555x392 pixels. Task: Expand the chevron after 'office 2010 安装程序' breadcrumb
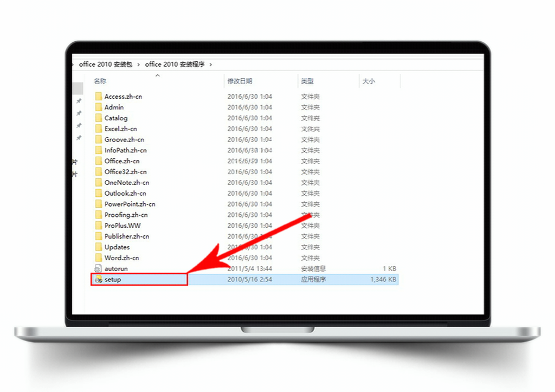click(x=211, y=65)
